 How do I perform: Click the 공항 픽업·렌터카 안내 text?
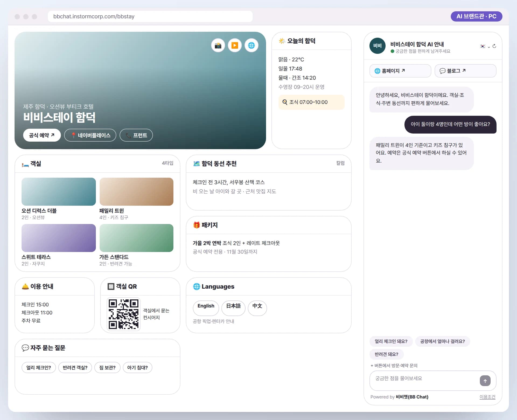[213, 321]
